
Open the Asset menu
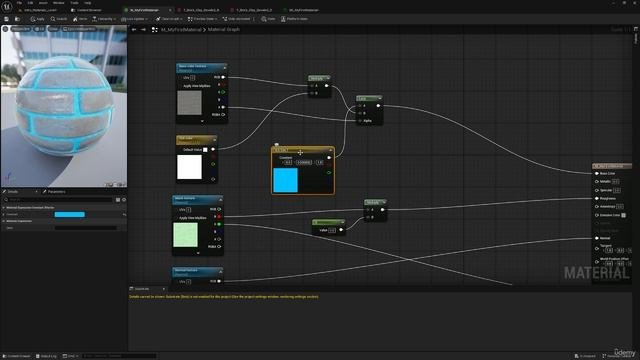click(43, 3)
